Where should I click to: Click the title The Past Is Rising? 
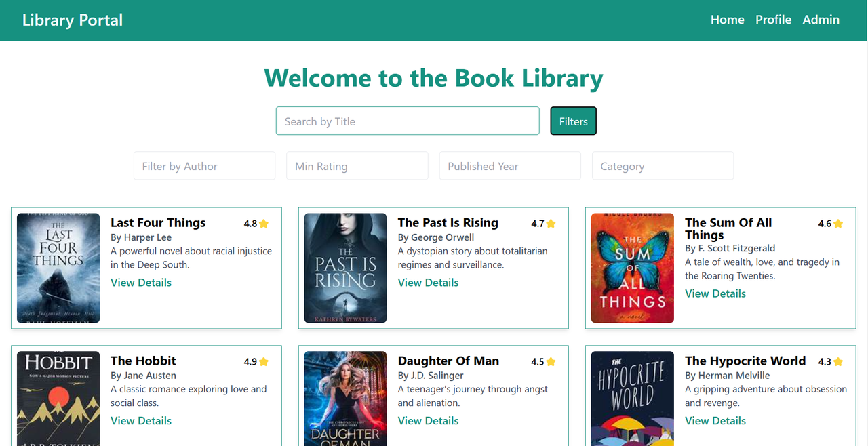coord(448,223)
